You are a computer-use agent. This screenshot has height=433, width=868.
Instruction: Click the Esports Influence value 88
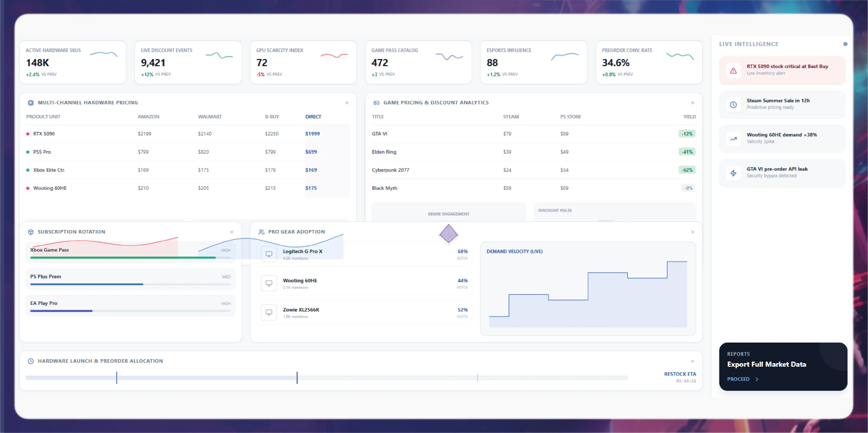[492, 63]
